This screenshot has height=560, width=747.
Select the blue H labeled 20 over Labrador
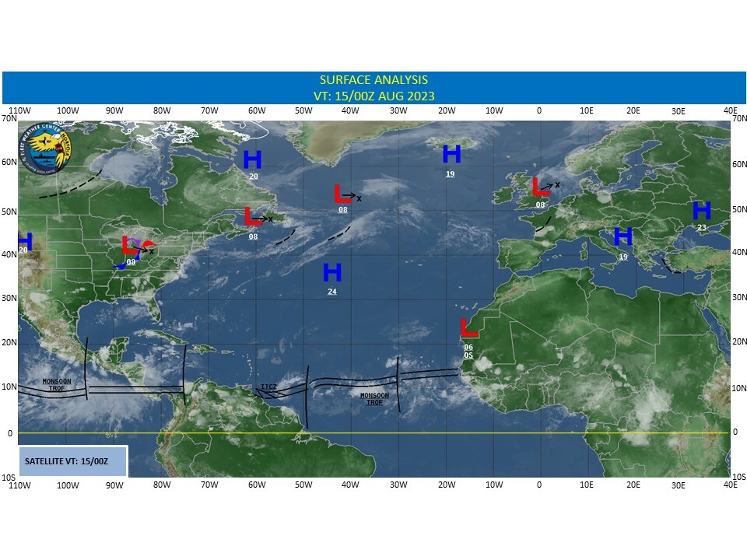[x=252, y=160]
